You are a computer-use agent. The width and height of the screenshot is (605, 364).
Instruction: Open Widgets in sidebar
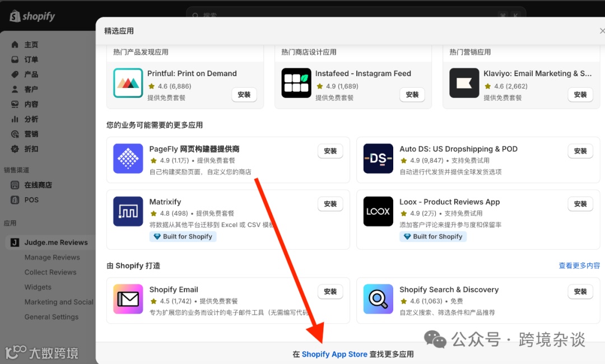[x=38, y=287]
